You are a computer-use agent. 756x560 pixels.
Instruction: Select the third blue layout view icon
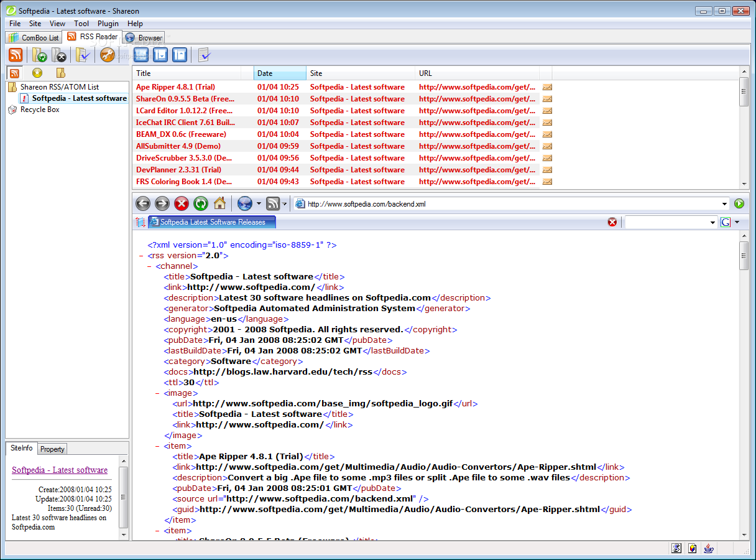pos(180,55)
